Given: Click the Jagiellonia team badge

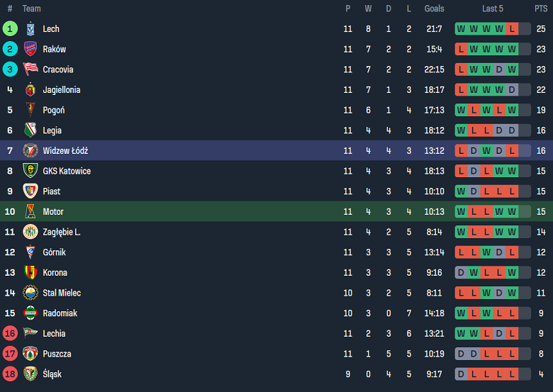Looking at the screenshot, I should click(x=30, y=90).
